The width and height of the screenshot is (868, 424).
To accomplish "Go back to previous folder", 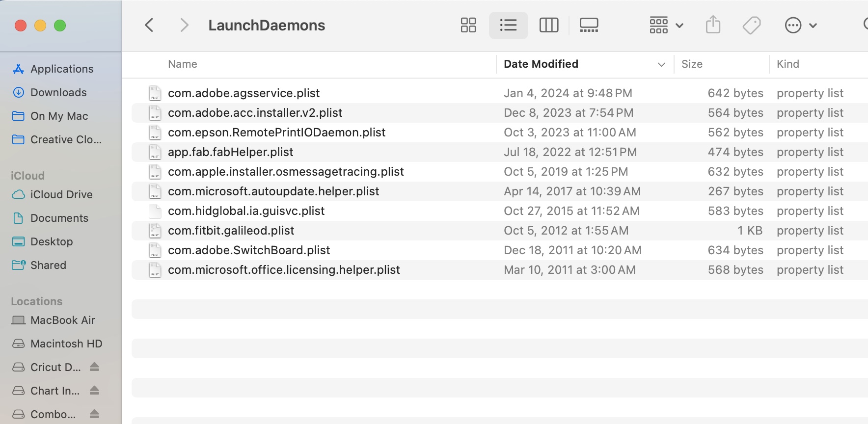I will [149, 25].
